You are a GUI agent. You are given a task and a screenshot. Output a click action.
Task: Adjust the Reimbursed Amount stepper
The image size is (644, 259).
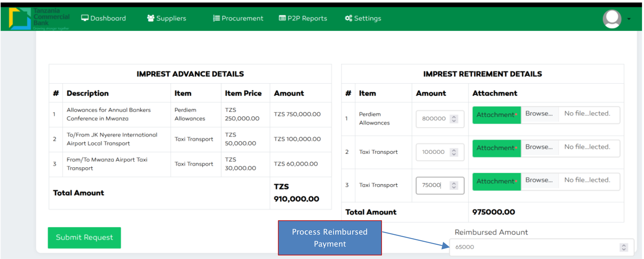tap(623, 247)
